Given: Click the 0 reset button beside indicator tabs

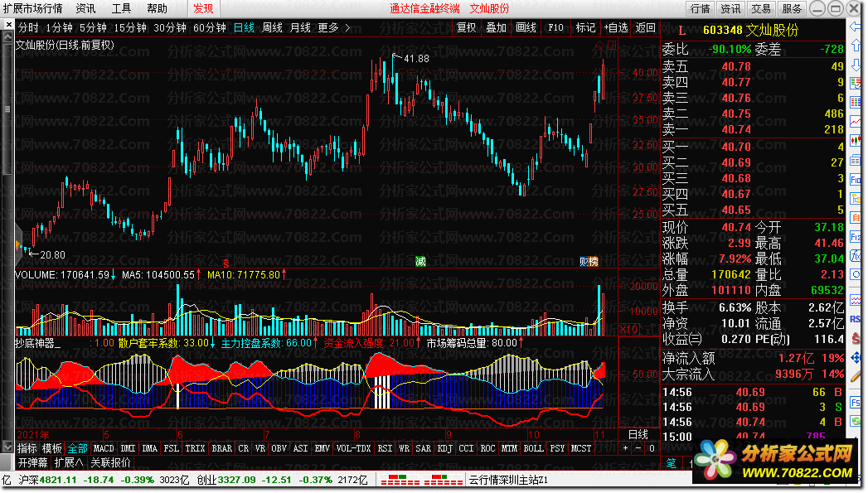Looking at the screenshot, I should click(x=652, y=448).
